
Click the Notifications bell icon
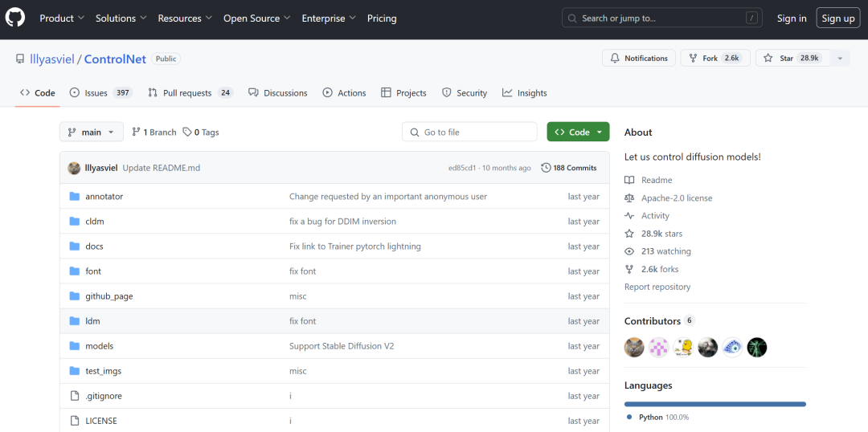pos(615,58)
